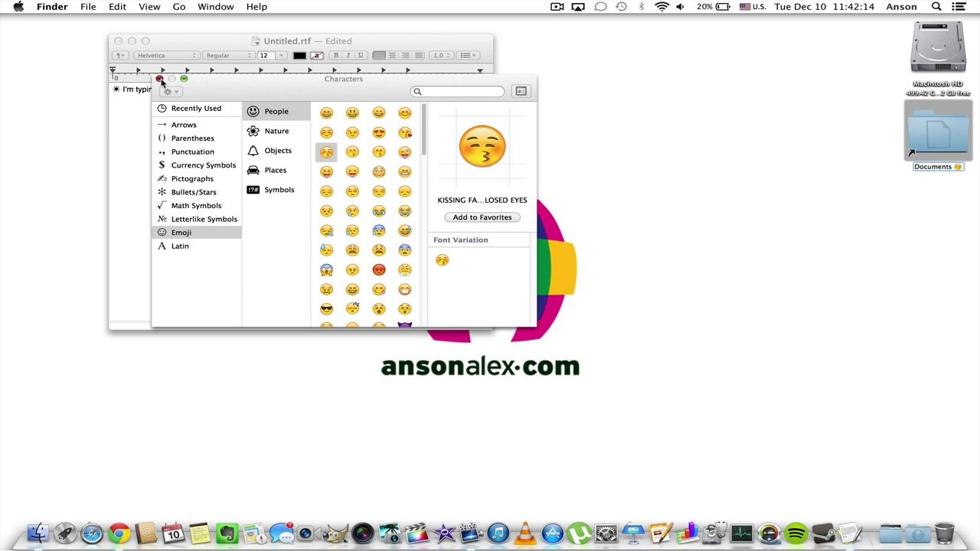
Task: Select Math Symbols category
Action: pyautogui.click(x=197, y=206)
